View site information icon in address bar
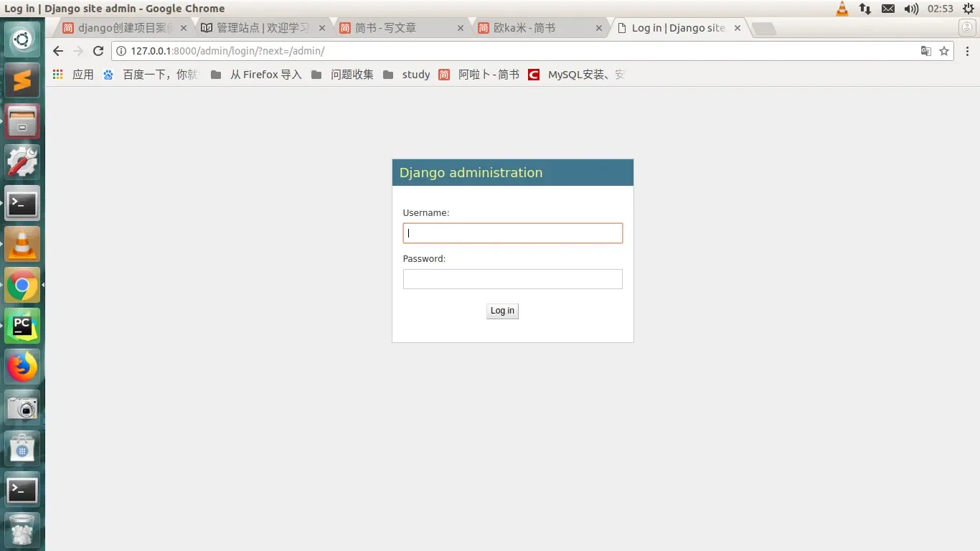The width and height of the screenshot is (980, 551). pos(121,51)
